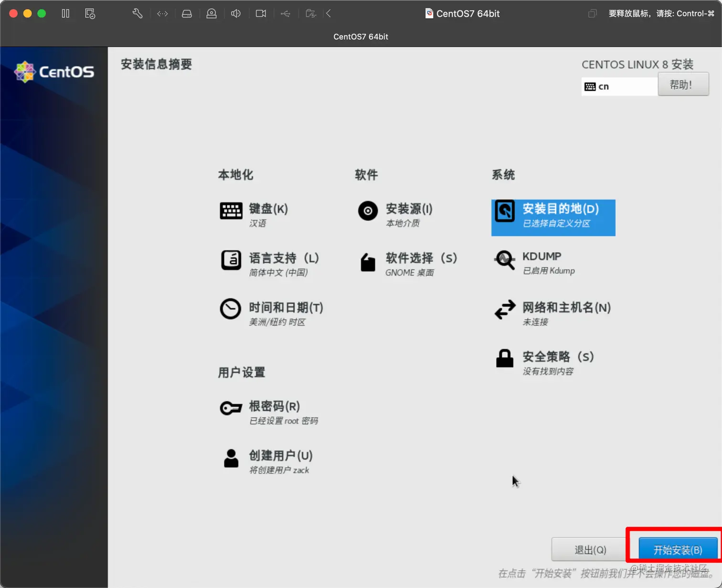Click the shared folders toolbar icon
The width and height of the screenshot is (722, 588).
tap(311, 13)
